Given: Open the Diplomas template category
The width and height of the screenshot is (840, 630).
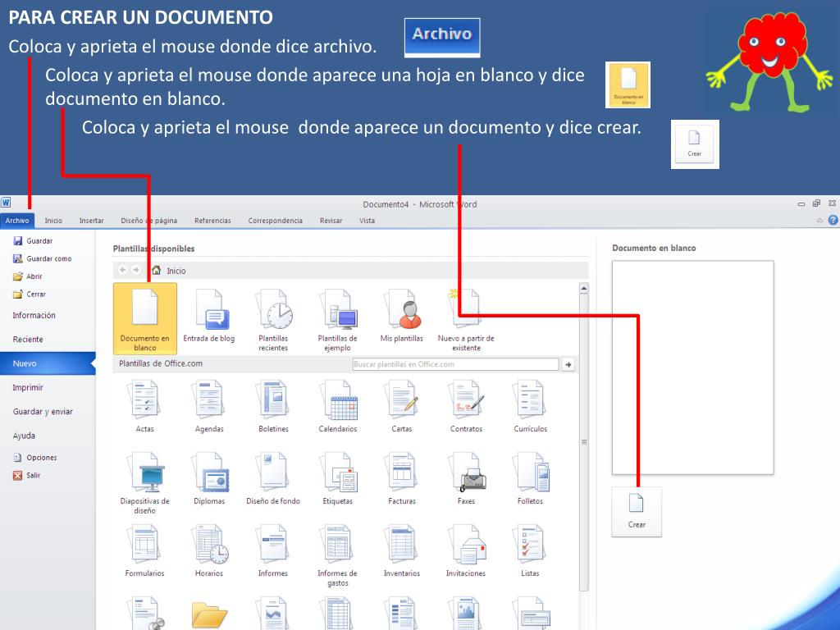Looking at the screenshot, I should coord(209,478).
